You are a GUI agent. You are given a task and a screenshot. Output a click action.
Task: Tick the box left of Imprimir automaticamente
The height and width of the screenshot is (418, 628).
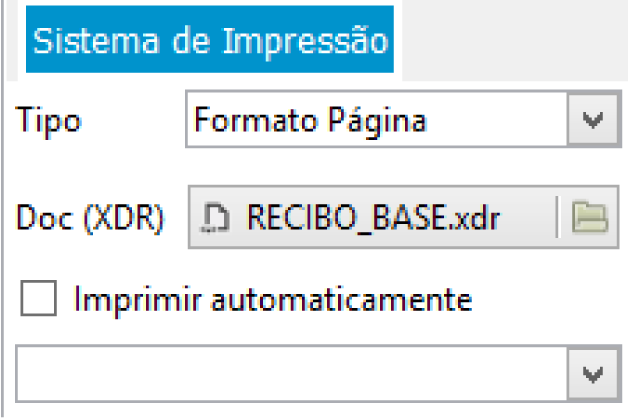pos(38,299)
